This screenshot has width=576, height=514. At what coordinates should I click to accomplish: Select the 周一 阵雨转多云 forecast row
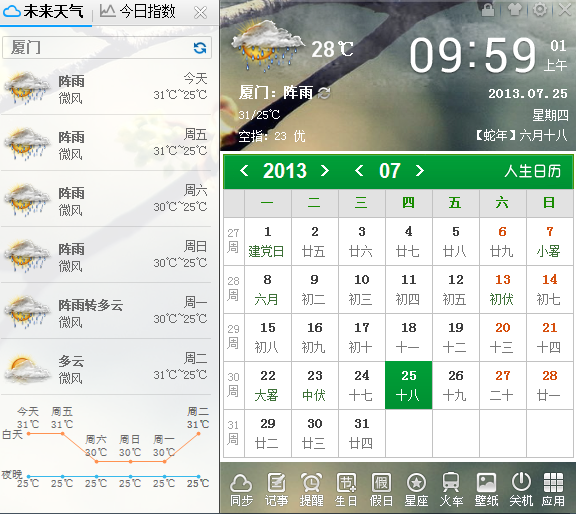106,311
